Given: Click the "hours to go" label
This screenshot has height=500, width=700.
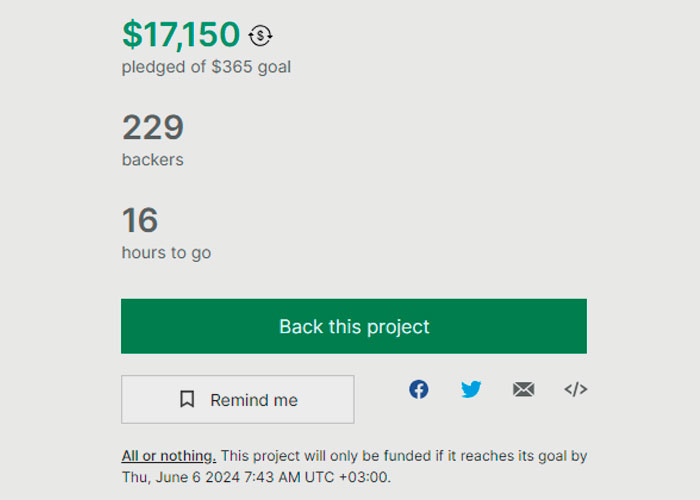Looking at the screenshot, I should click(166, 253).
